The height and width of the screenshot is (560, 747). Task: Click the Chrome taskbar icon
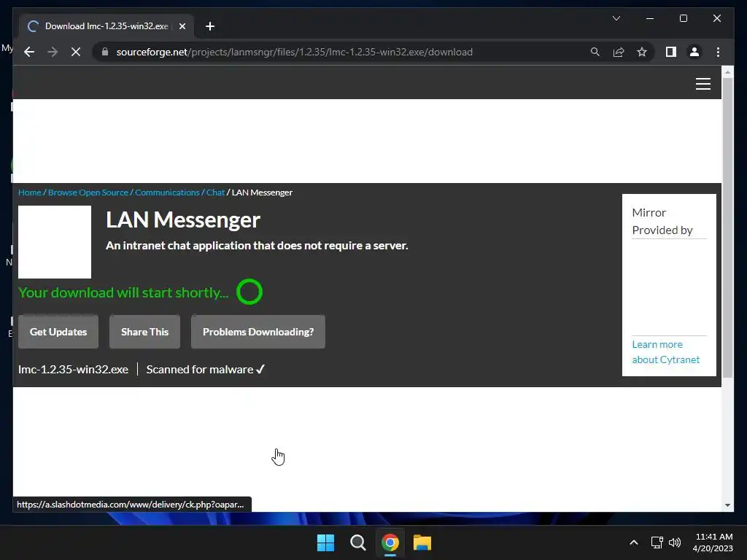(390, 542)
